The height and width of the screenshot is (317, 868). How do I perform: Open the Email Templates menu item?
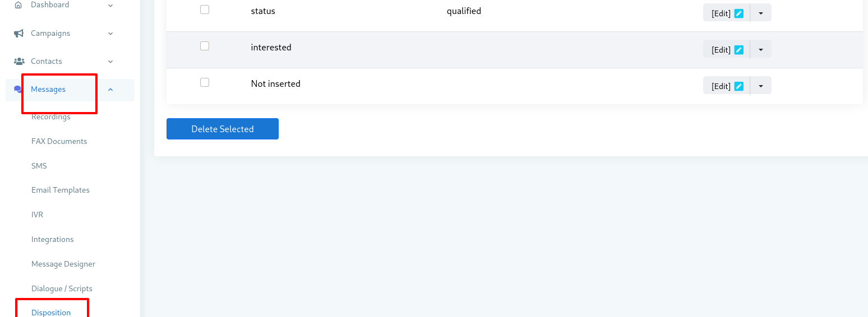[x=61, y=190]
